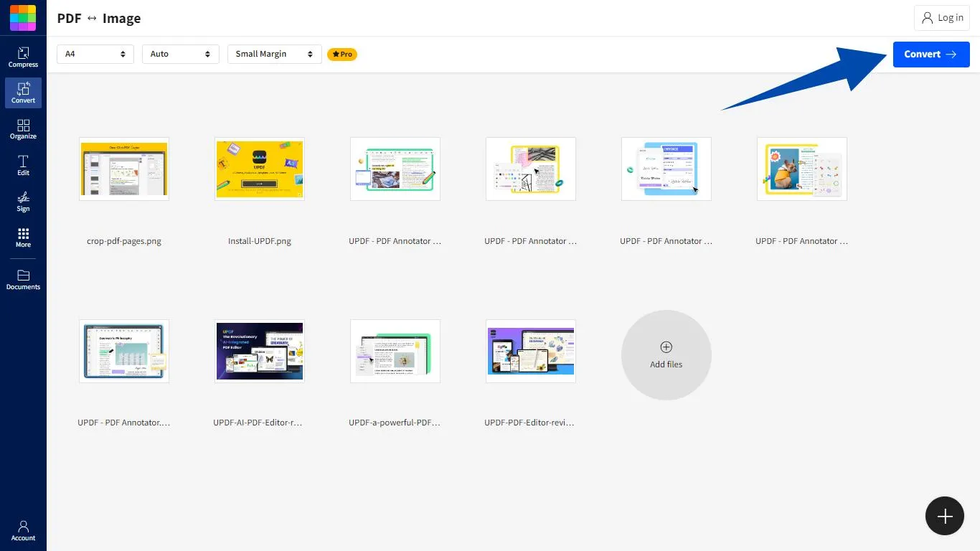Open the Install-UPDF.png file thumbnail
The image size is (980, 551).
coord(259,169)
